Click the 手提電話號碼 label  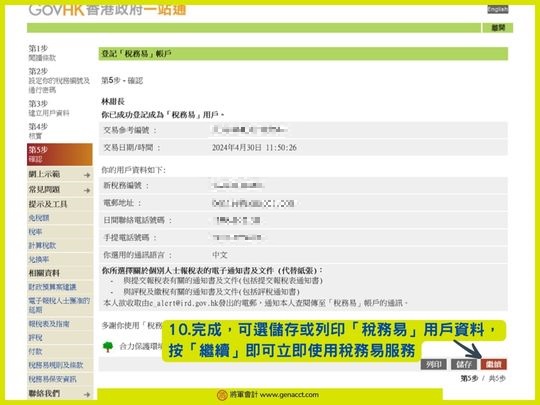[130, 238]
